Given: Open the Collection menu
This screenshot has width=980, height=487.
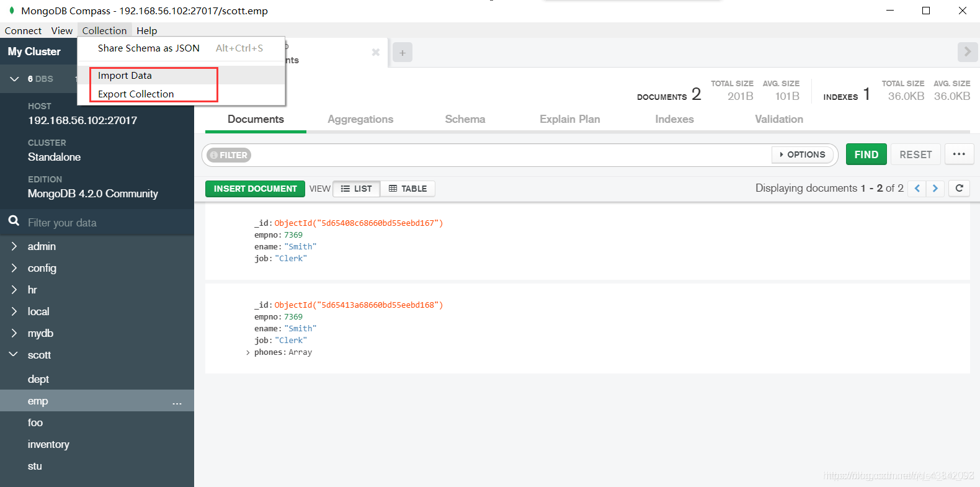Looking at the screenshot, I should click(104, 30).
